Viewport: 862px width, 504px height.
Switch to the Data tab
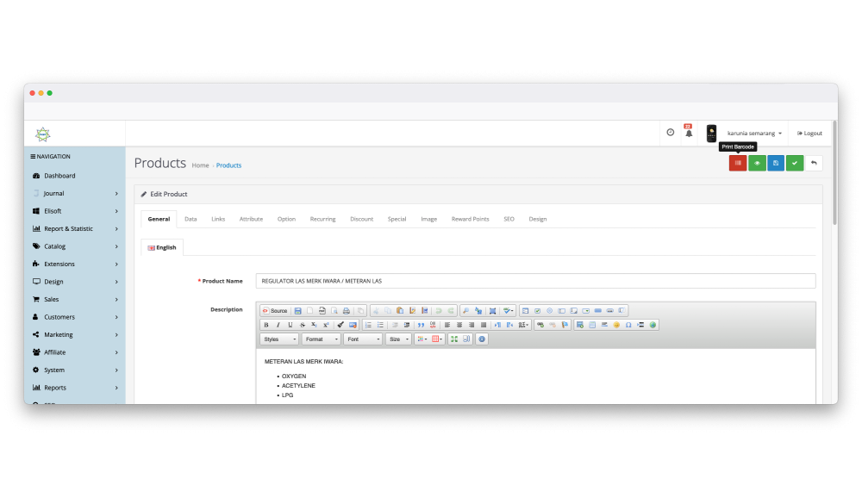coord(191,219)
